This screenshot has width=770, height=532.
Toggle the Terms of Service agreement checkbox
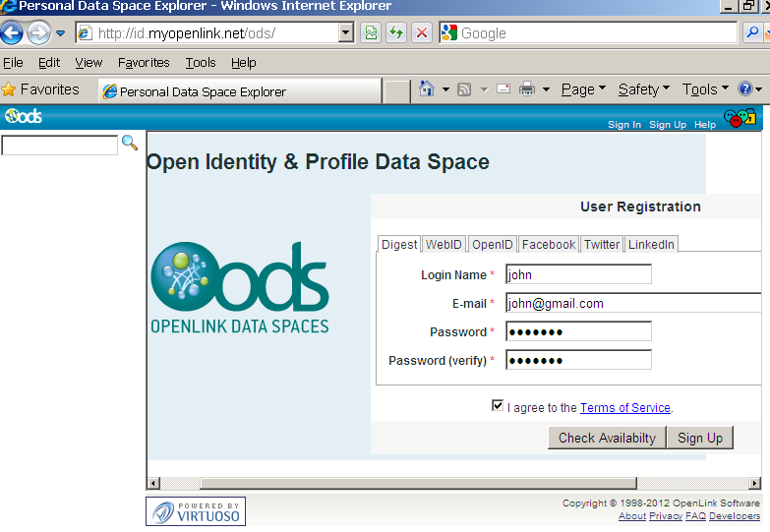click(498, 406)
